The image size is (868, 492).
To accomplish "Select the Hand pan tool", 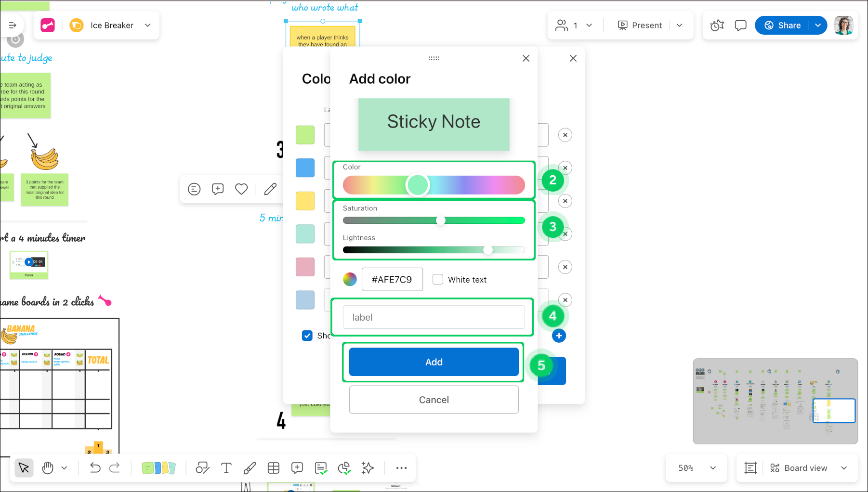I will [48, 468].
